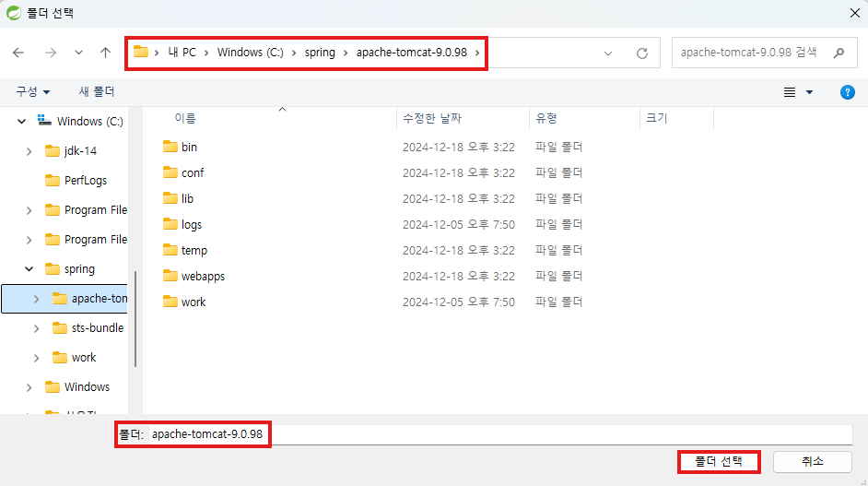The image size is (868, 486).
Task: Click 'apache-tomcat-9.0.98' breadcrumb segment
Action: [412, 52]
